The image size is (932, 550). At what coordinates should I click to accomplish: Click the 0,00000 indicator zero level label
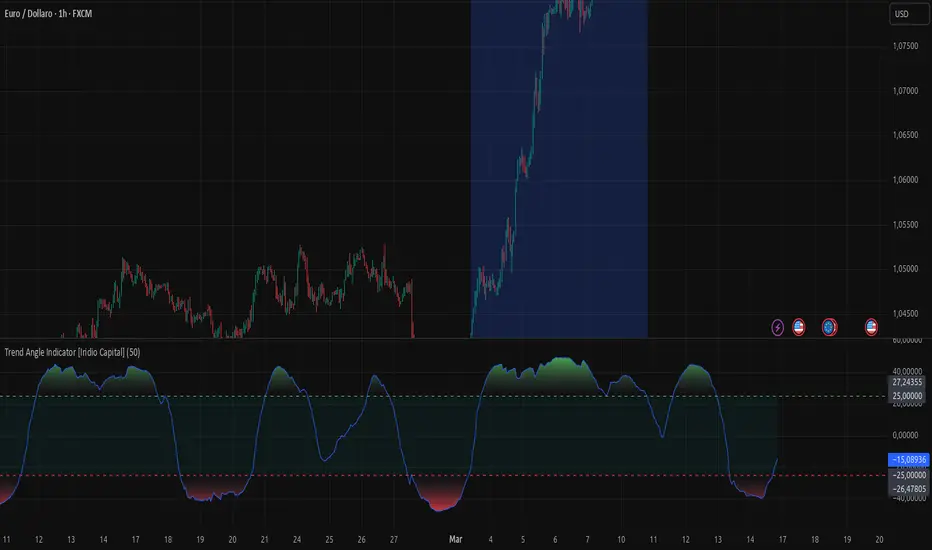(x=905, y=435)
